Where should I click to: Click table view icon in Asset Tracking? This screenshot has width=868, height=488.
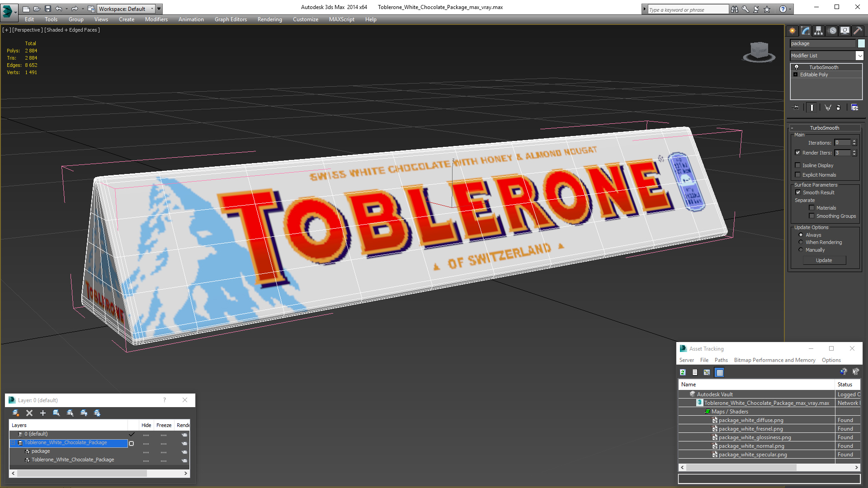point(720,372)
